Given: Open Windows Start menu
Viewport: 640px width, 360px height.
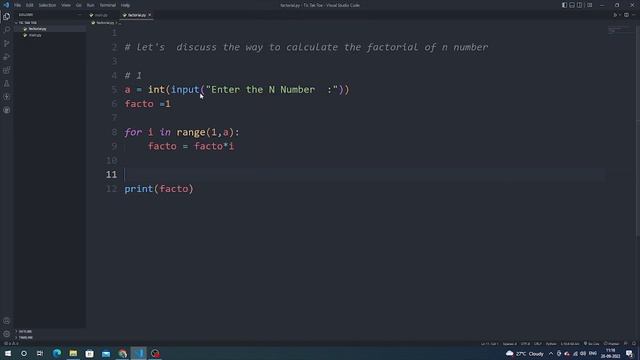Looking at the screenshot, I should (8, 353).
